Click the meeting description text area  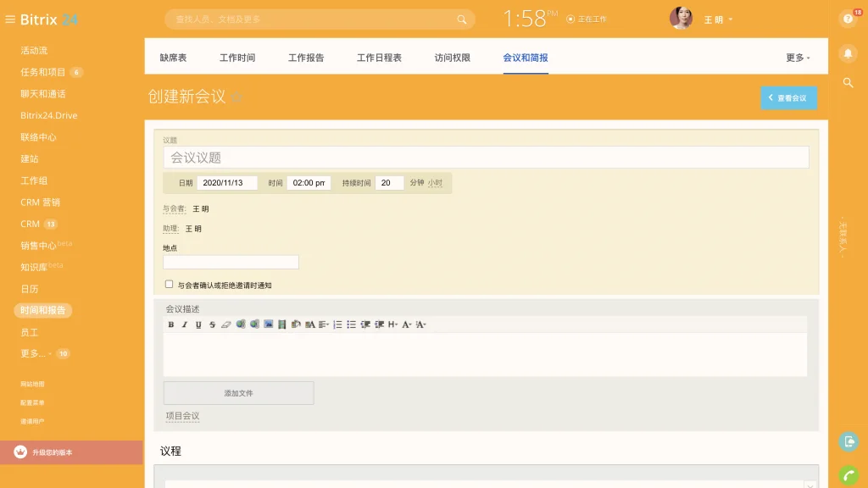(485, 355)
